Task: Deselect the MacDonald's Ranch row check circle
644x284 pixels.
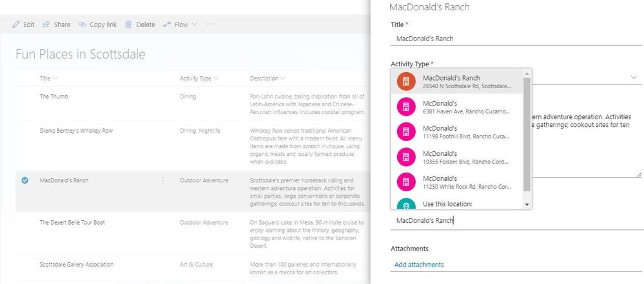Action: [x=25, y=180]
